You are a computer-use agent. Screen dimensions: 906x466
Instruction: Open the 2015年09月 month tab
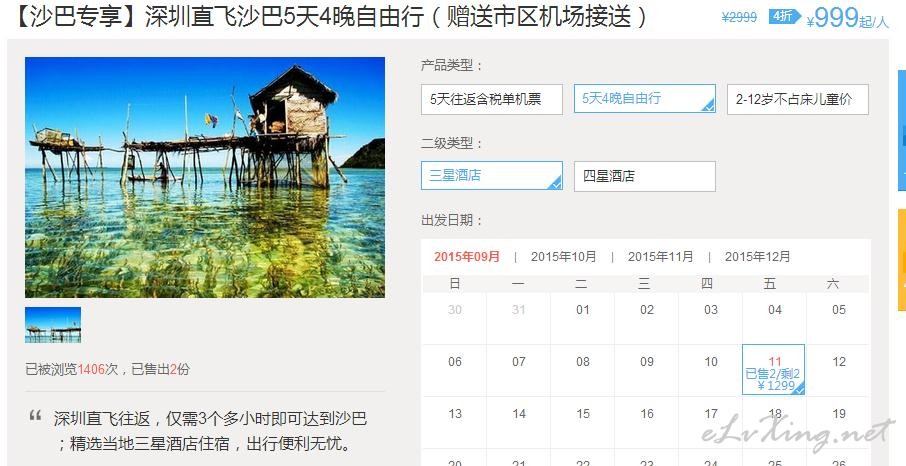pos(467,257)
